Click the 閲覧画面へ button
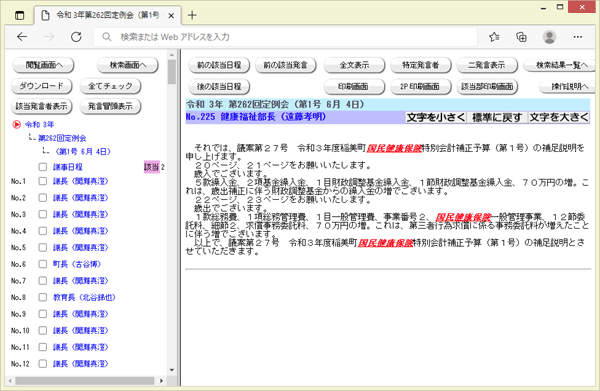The height and width of the screenshot is (391, 600). [43, 65]
